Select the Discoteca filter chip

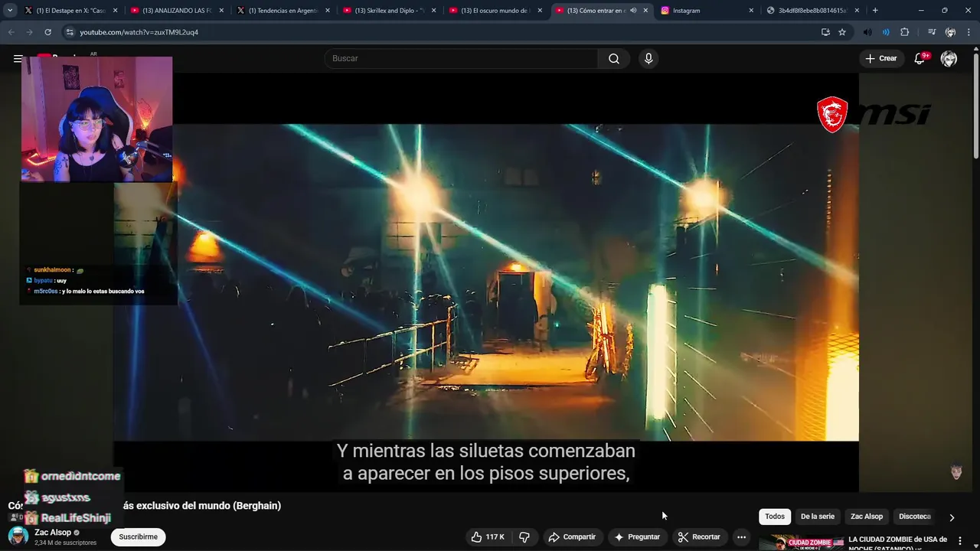point(914,517)
